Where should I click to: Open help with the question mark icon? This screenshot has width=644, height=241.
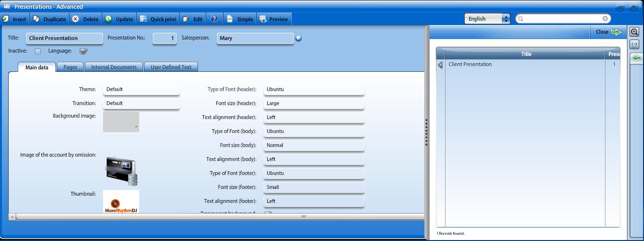(x=214, y=19)
